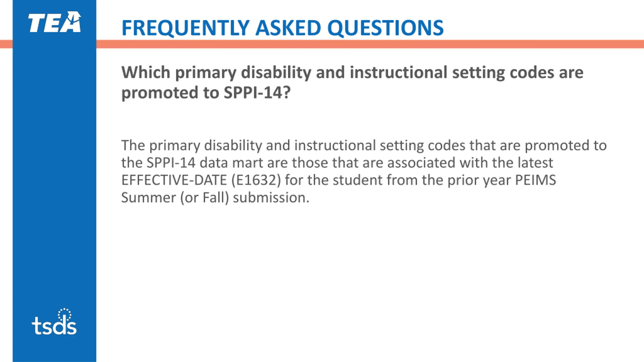Click 'SPPI-14?' in the bold question heading
The image size is (644, 362).
[257, 93]
